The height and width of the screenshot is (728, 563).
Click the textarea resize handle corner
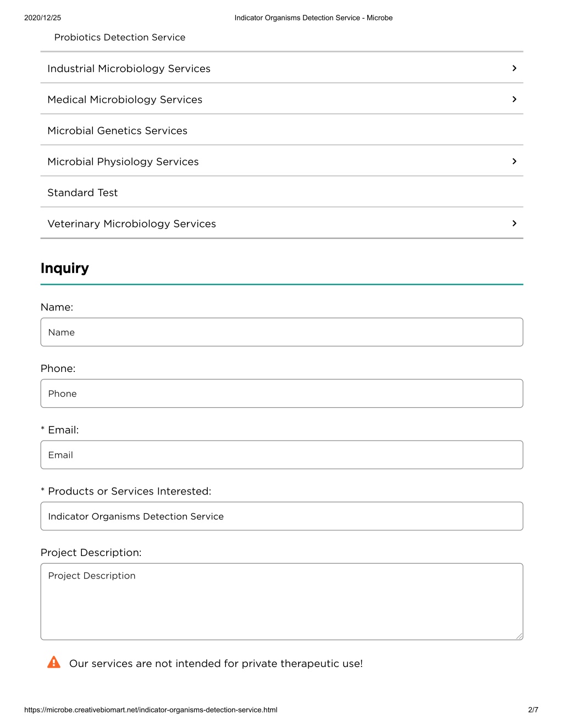(x=519, y=636)
